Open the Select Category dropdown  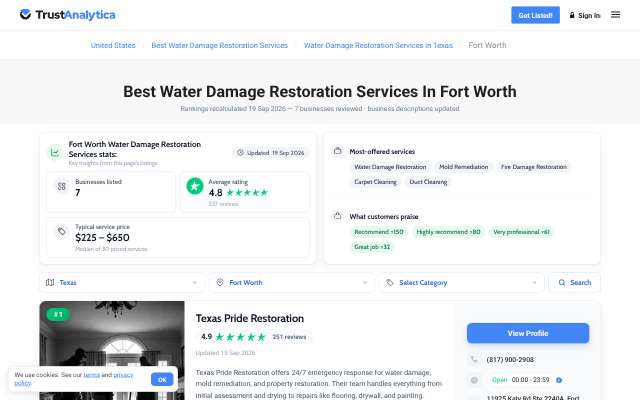(x=462, y=282)
